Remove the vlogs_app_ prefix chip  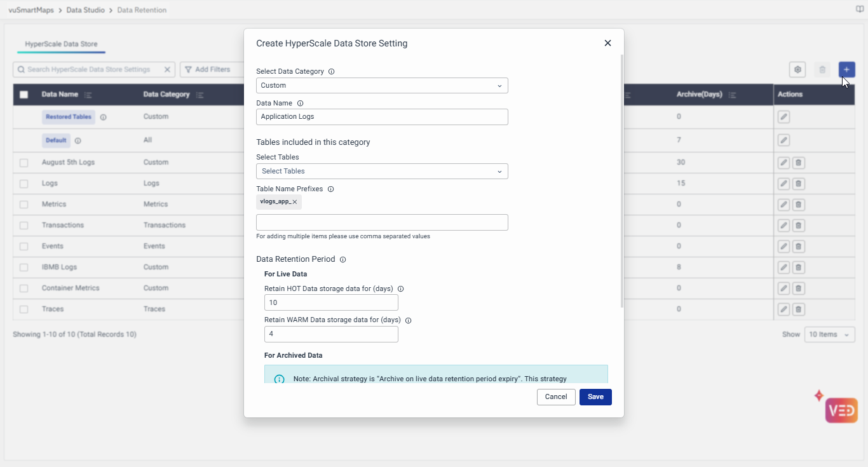click(295, 202)
